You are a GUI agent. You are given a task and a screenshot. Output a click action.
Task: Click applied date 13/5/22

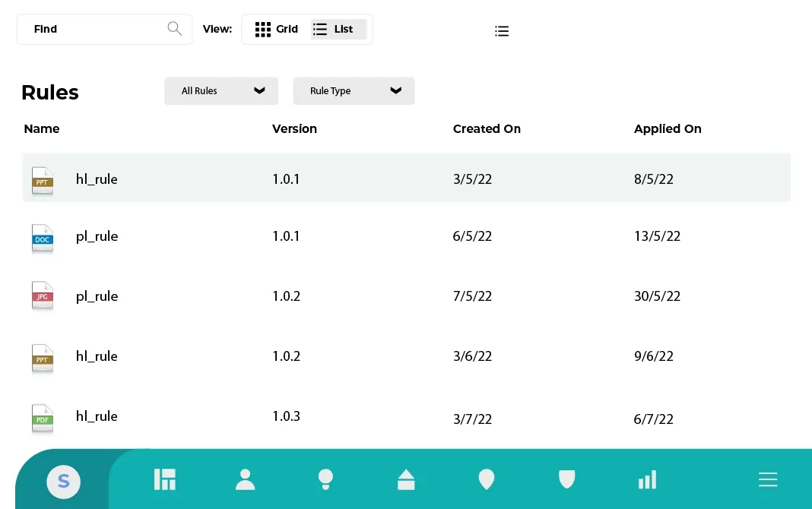[x=657, y=236]
